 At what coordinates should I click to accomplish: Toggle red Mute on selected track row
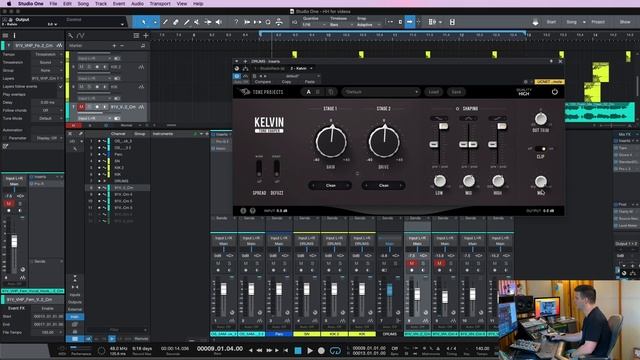81,107
